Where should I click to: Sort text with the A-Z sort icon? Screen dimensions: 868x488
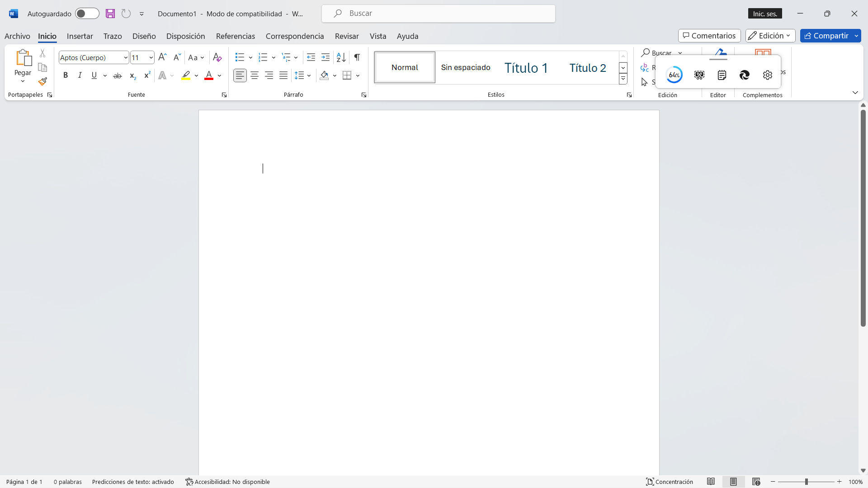[x=341, y=57]
